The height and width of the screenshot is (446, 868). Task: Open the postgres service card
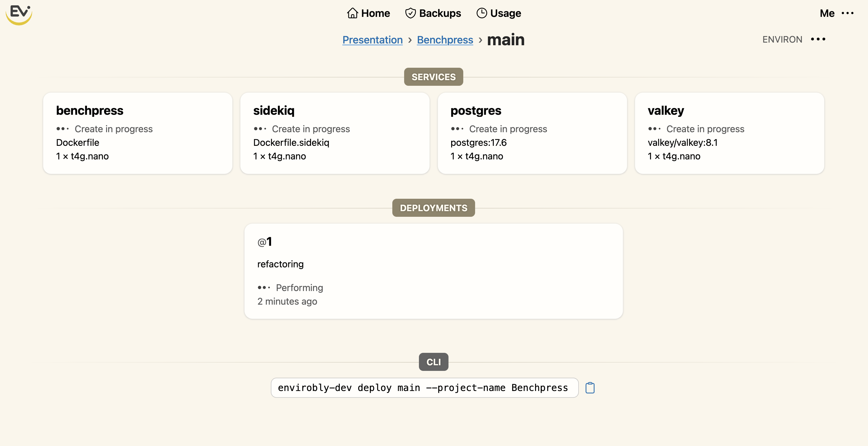(x=532, y=133)
